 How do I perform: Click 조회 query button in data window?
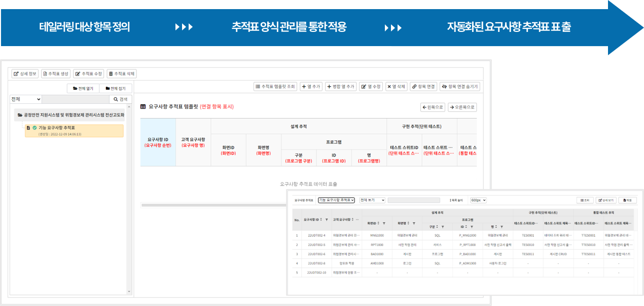click(x=585, y=200)
